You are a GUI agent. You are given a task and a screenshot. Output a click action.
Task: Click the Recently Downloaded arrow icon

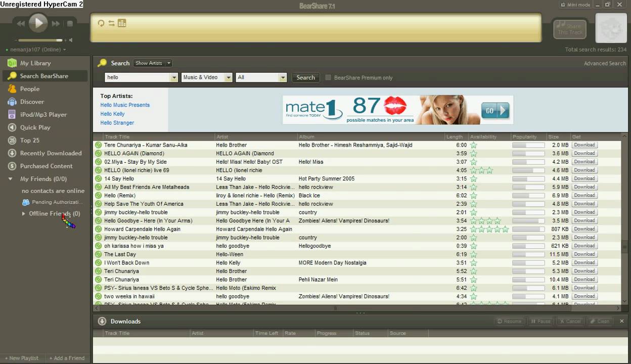click(x=12, y=153)
